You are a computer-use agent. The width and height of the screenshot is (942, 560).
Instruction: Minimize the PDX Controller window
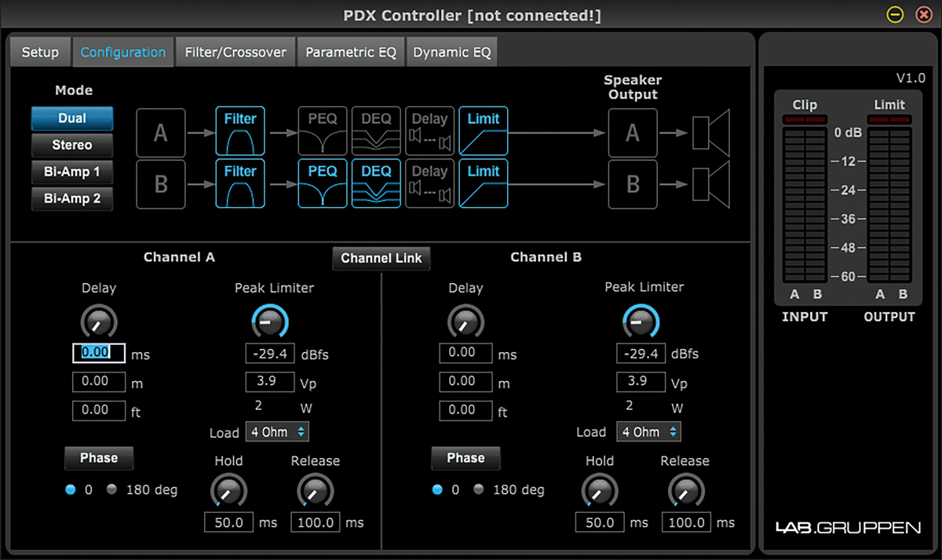point(895,14)
